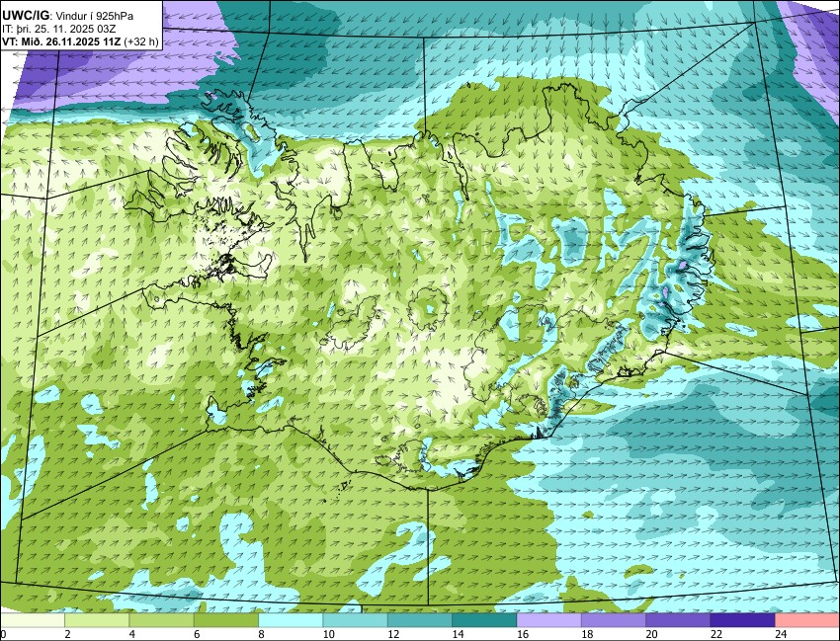Click the 12-14 teal legend swatch

tap(420, 620)
